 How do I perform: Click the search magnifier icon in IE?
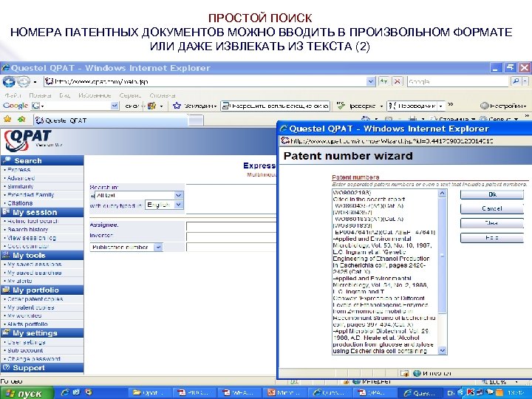[x=516, y=81]
